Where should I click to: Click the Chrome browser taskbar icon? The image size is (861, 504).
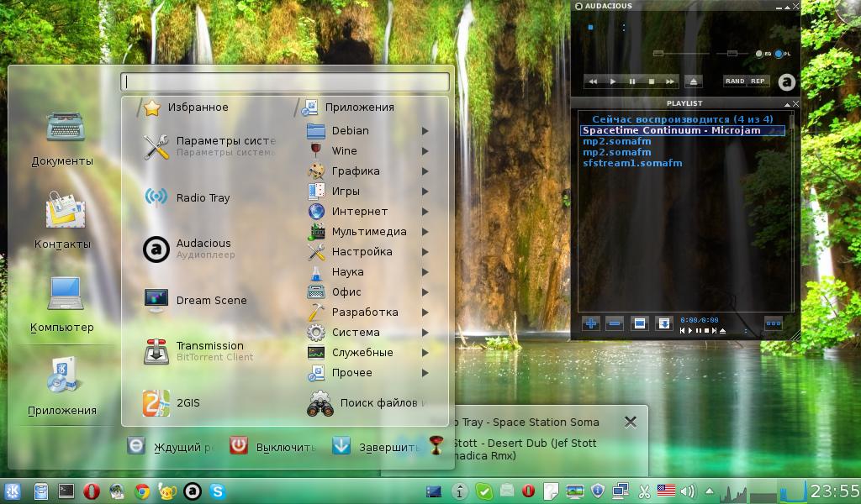click(142, 491)
